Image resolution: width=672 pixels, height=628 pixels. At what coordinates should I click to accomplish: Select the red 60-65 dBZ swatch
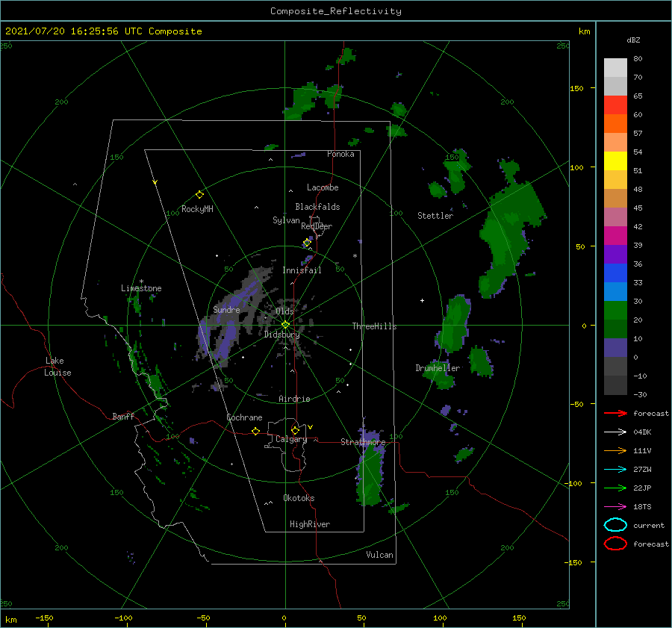[x=615, y=105]
